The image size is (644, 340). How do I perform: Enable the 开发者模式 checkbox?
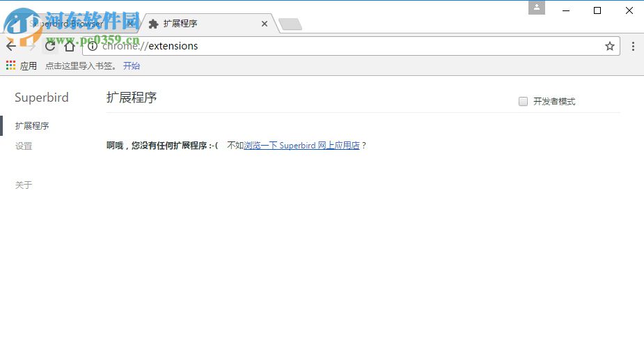[523, 101]
